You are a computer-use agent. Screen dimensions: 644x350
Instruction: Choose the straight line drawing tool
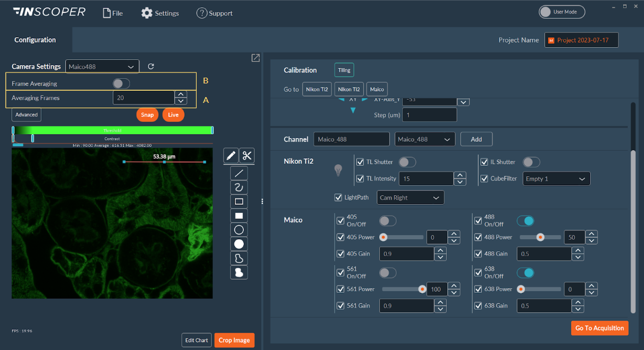[239, 173]
